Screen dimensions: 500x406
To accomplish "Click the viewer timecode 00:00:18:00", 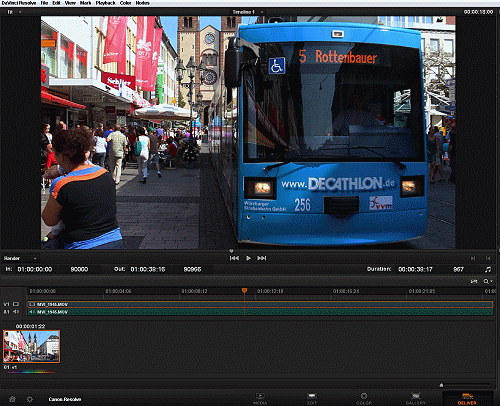I will click(x=478, y=12).
